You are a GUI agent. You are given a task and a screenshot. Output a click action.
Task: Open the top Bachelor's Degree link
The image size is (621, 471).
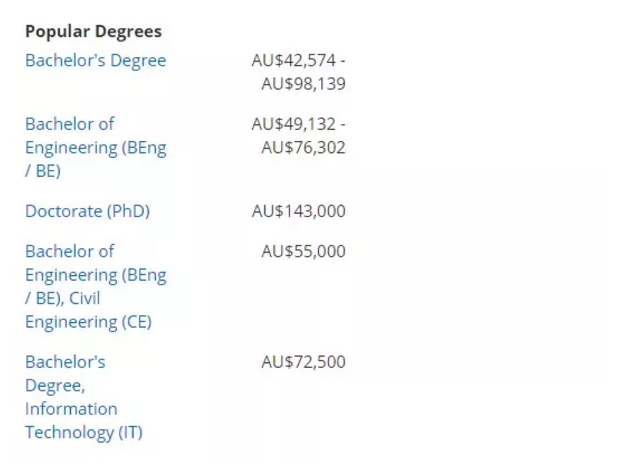[95, 60]
